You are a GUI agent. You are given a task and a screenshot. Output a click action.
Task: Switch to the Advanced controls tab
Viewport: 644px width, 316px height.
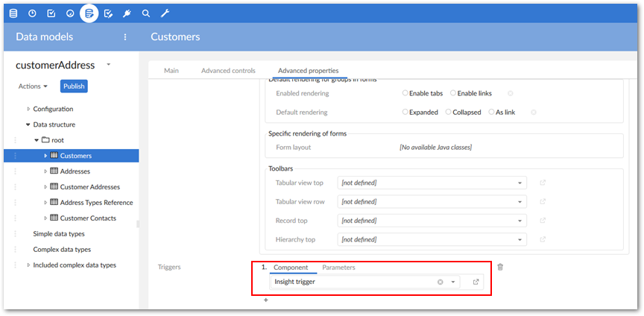[228, 71]
